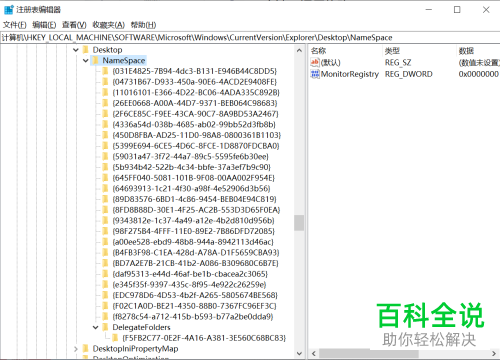Open the 帮助(H) menu
This screenshot has width=500, height=360.
pyautogui.click(x=143, y=25)
